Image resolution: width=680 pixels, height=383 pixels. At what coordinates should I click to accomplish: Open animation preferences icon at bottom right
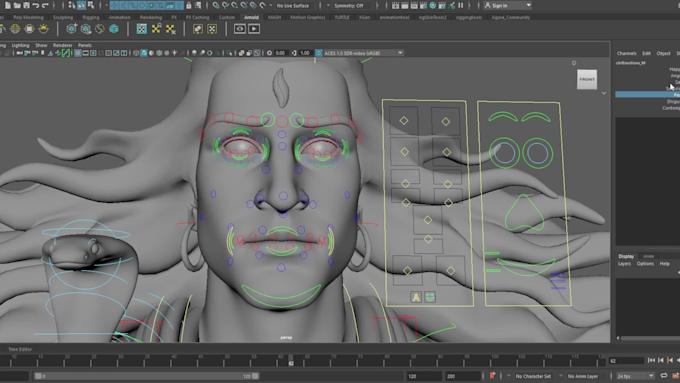(x=675, y=376)
